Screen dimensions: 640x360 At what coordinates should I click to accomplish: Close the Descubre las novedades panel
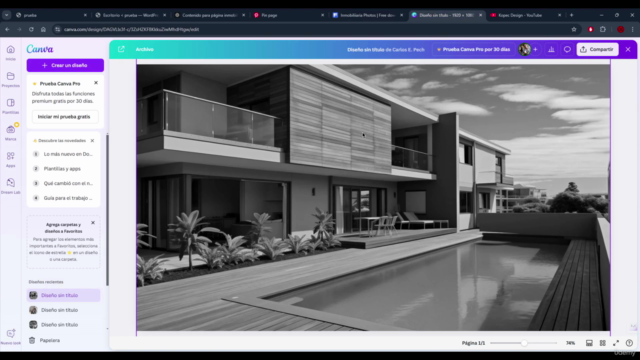92,140
